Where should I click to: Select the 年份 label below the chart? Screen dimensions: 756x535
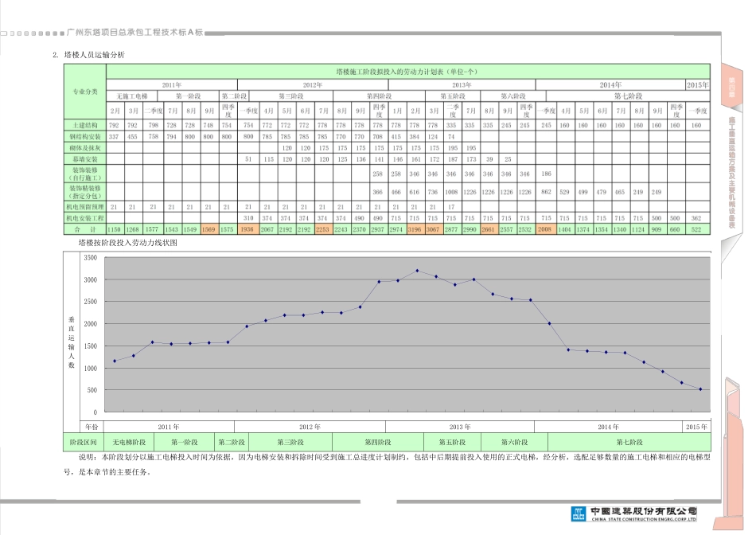tap(92, 427)
